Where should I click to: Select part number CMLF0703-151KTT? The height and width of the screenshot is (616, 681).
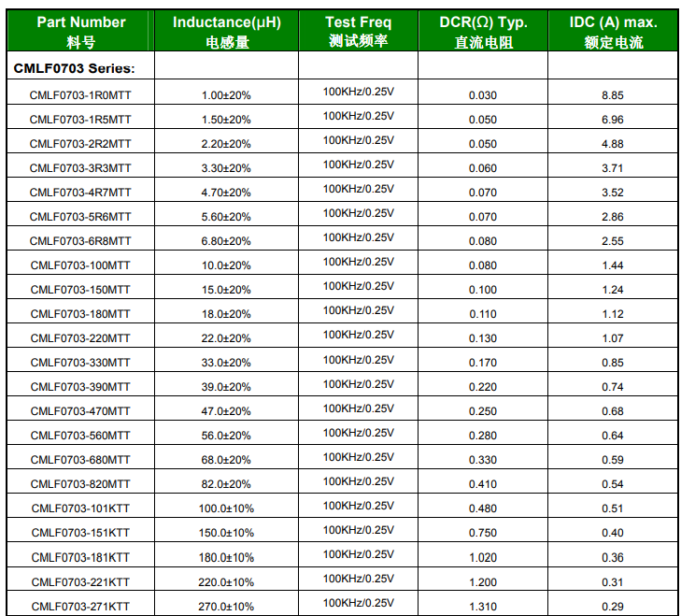pos(80,534)
